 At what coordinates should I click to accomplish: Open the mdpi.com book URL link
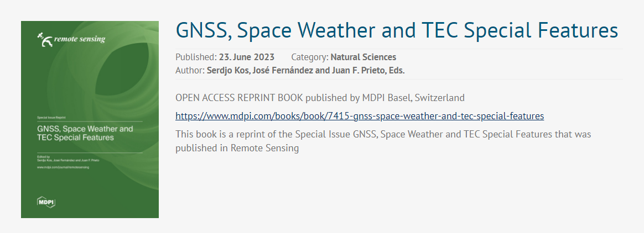(x=360, y=116)
